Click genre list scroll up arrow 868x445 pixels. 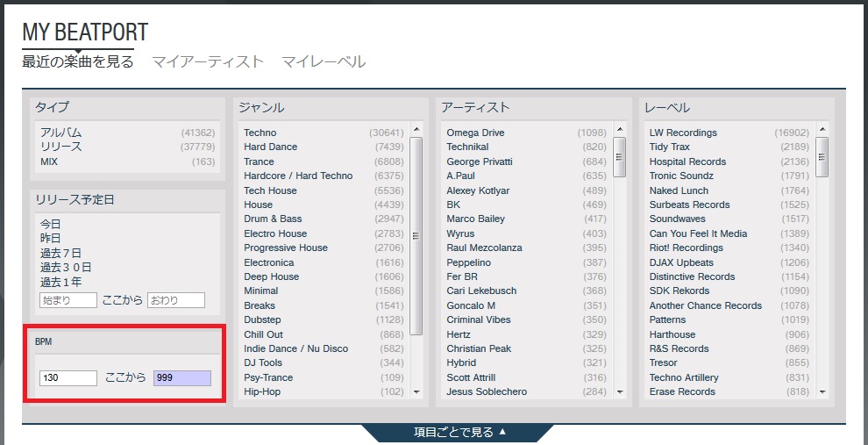coord(416,130)
